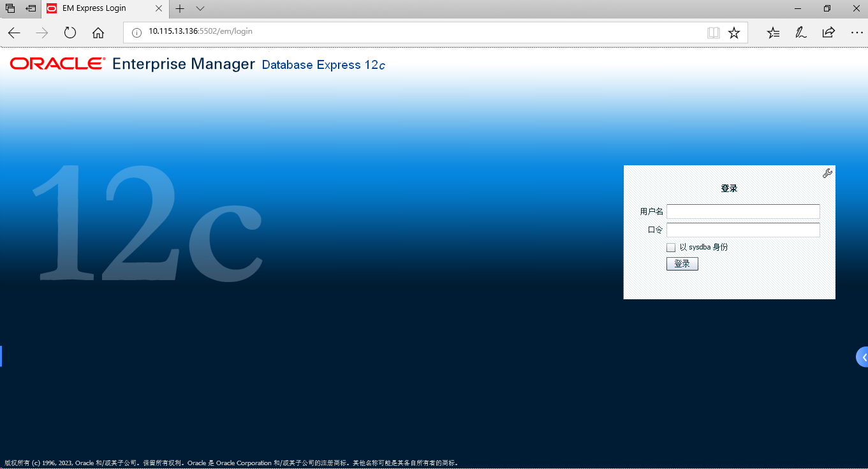Open the browser more options menu
Viewport: 868px width, 469px height.
[857, 33]
